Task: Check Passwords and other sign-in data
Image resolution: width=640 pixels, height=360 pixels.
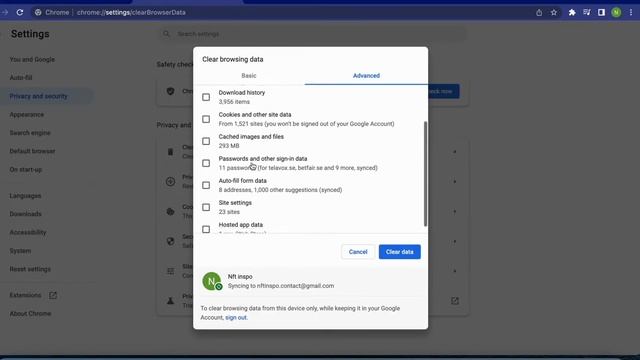Action: point(206,163)
